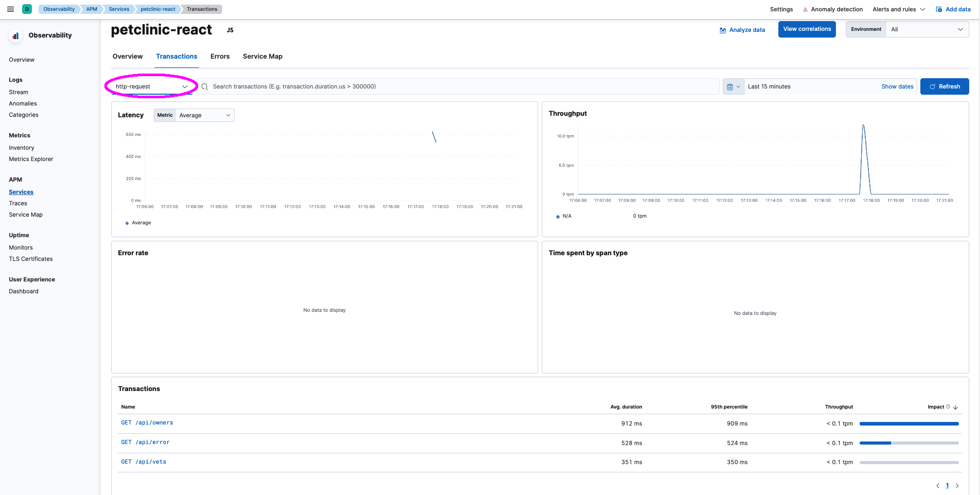Expand the Alerts and rules menu

[x=899, y=9]
